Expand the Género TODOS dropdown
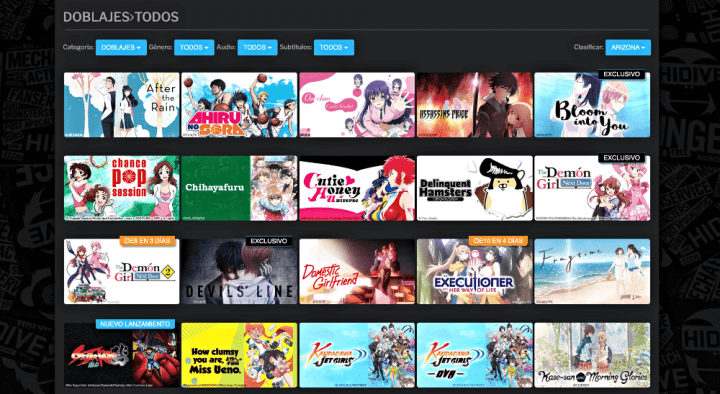Screen dimensions: 720x394 [194, 47]
